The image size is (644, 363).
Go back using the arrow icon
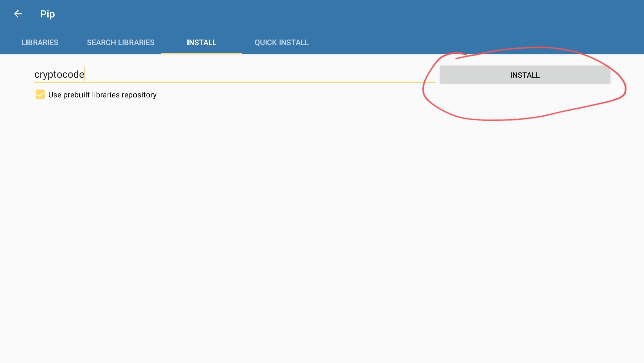tap(18, 14)
